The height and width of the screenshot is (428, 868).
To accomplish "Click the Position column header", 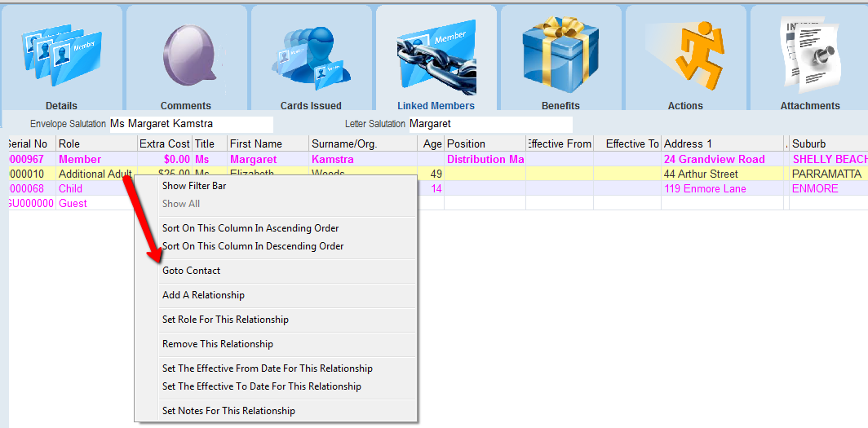I will tap(485, 143).
